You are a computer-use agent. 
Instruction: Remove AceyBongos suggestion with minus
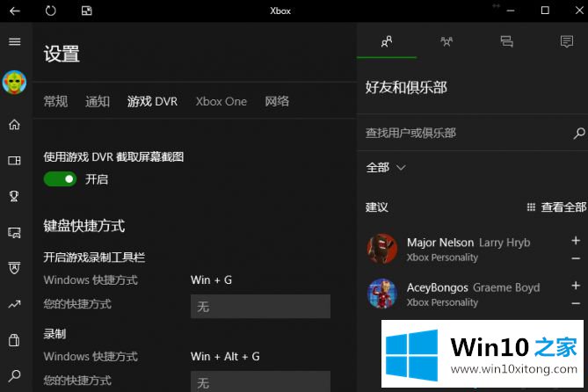576,303
